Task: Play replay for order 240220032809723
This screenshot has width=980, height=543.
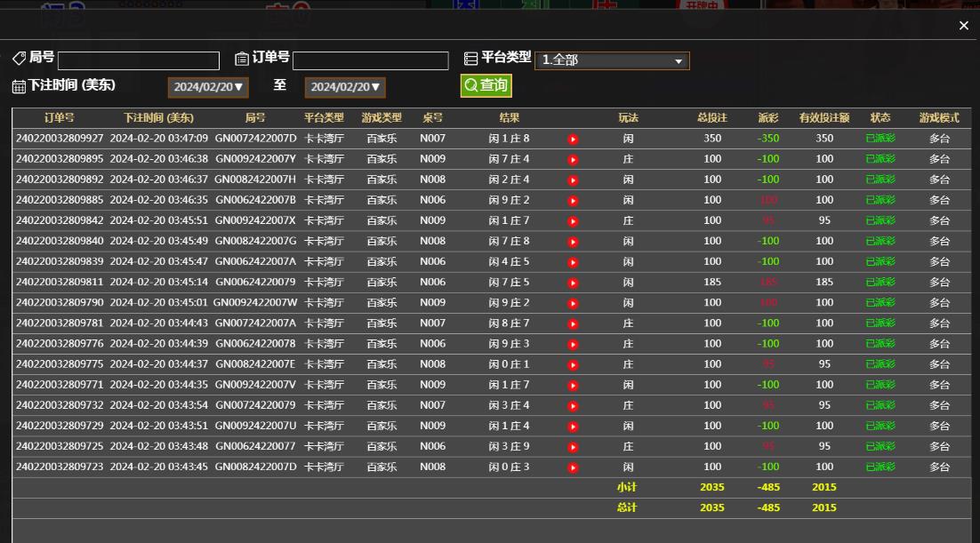Action: [x=573, y=468]
